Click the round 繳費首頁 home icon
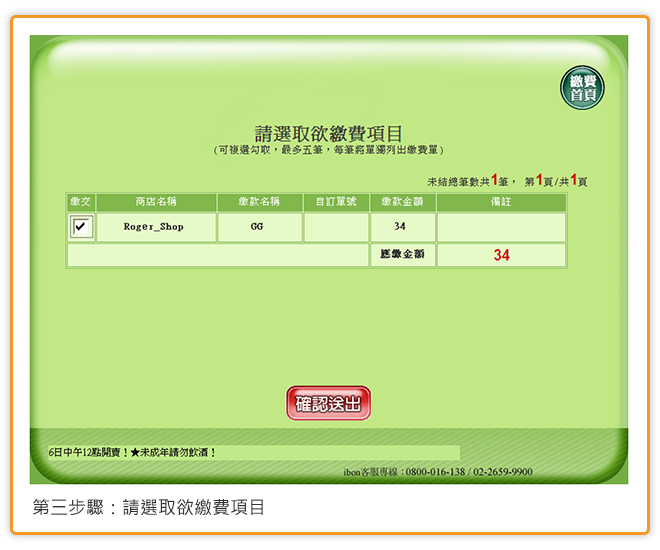 coord(582,88)
